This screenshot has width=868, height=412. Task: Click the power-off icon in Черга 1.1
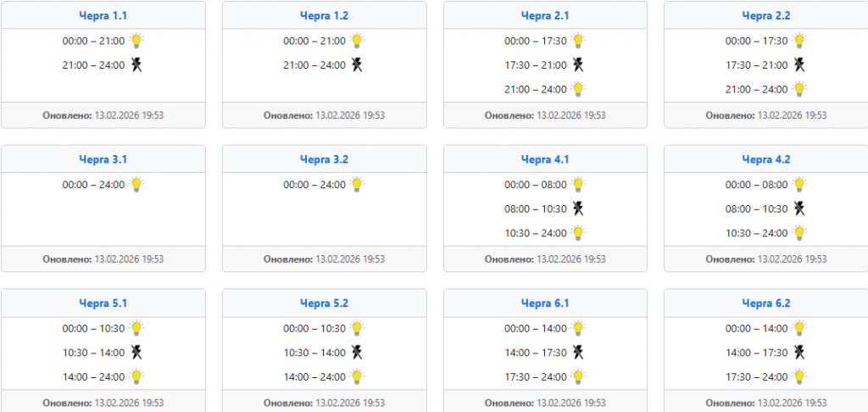coord(136,64)
